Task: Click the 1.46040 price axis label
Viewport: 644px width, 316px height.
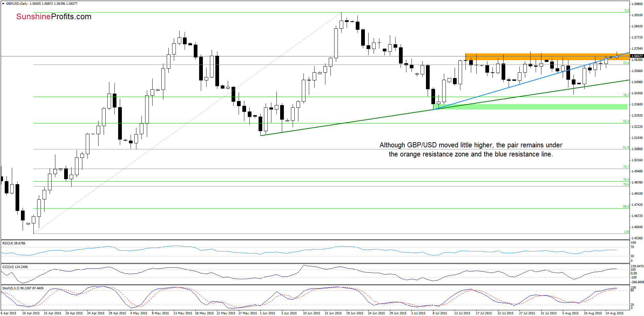Action: (x=637, y=227)
